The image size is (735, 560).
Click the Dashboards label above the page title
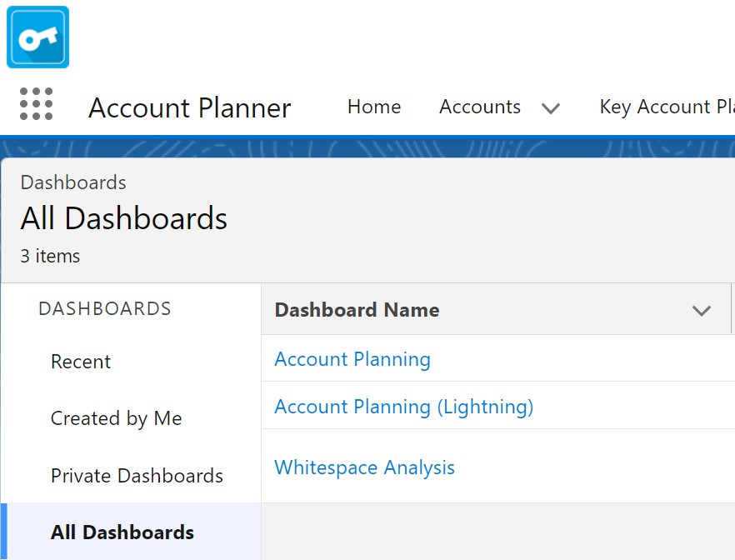tap(73, 182)
